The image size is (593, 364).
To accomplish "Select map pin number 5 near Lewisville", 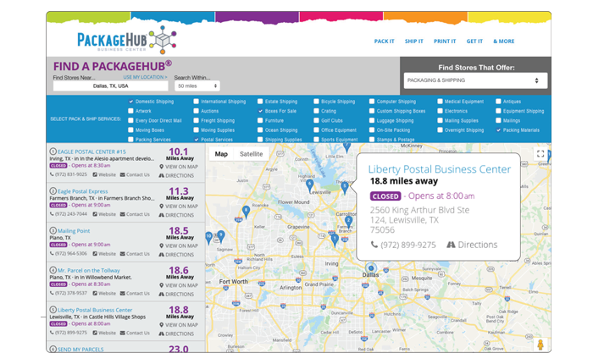I will click(x=345, y=187).
